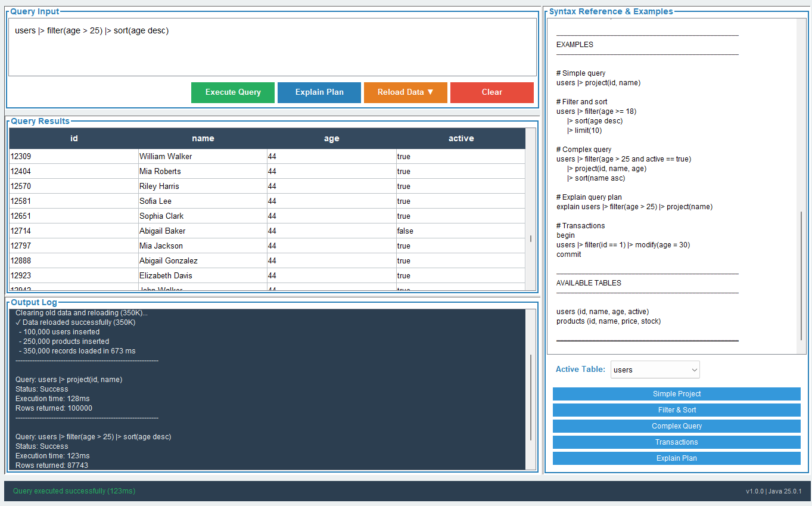
Task: Expand the dropdown arrow showing 'users' table
Action: coord(693,370)
